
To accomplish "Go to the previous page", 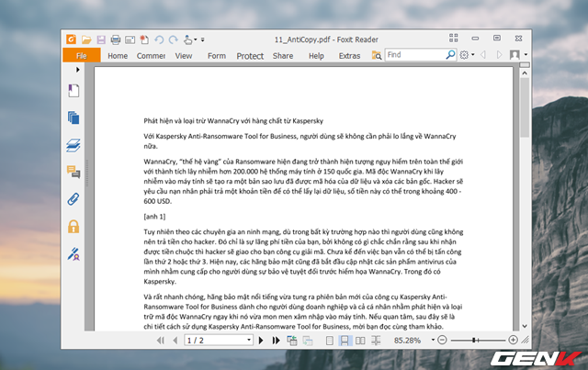I will (x=175, y=341).
